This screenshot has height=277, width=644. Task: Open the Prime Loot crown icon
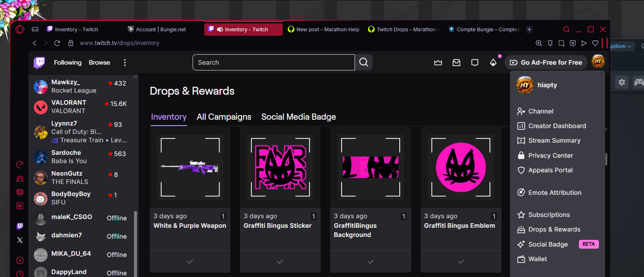pyautogui.click(x=438, y=63)
